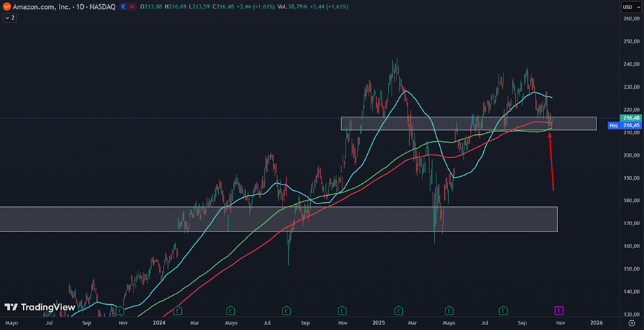The image size is (644, 330).
Task: Click the 180,00 price axis label
Action: coord(631,201)
